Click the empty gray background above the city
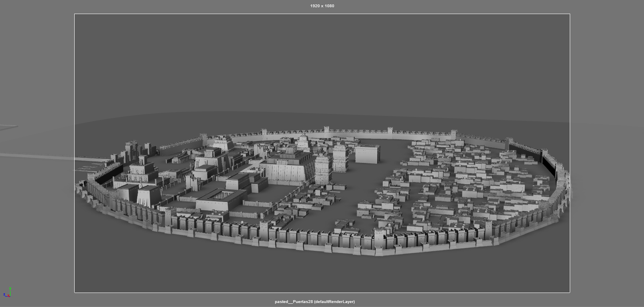 tap(321, 64)
